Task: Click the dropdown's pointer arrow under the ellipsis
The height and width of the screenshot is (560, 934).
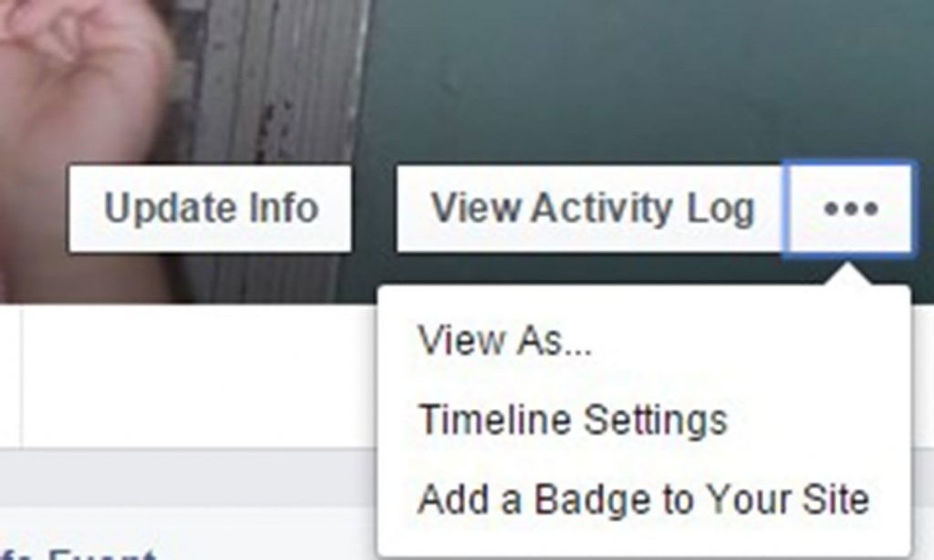Action: coord(847,275)
